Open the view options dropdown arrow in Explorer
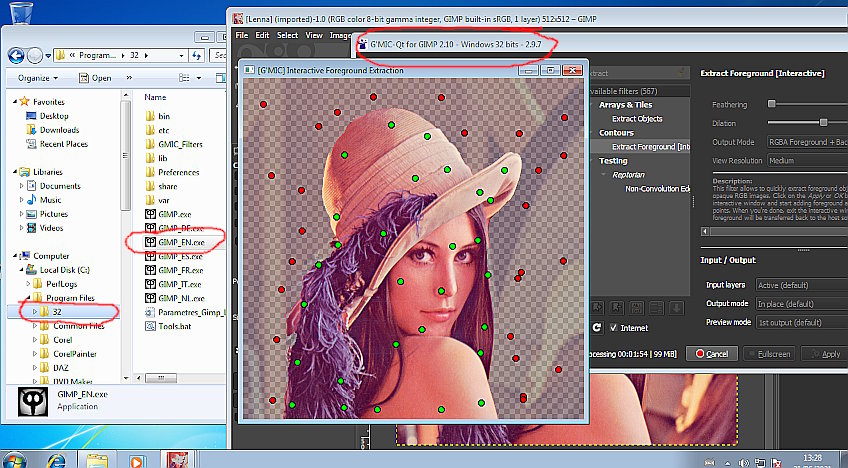The height and width of the screenshot is (468, 848). (198, 78)
